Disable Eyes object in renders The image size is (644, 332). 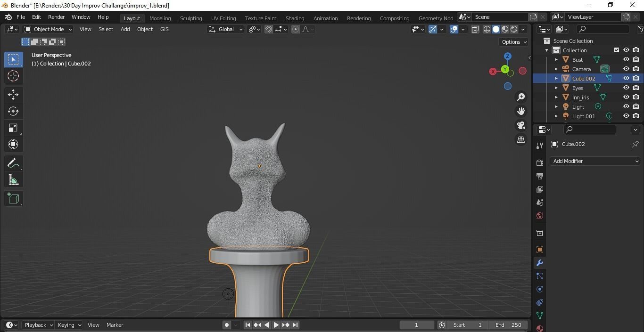coord(636,88)
